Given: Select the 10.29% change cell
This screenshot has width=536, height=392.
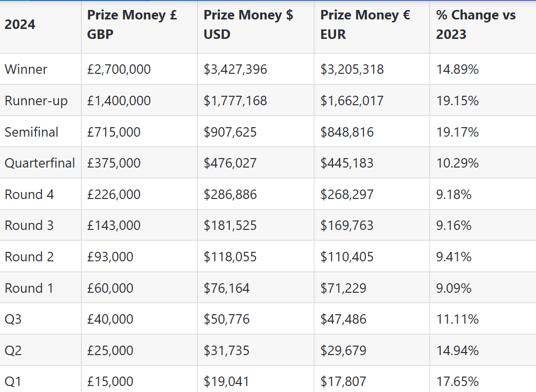Looking at the screenshot, I should [x=457, y=163].
